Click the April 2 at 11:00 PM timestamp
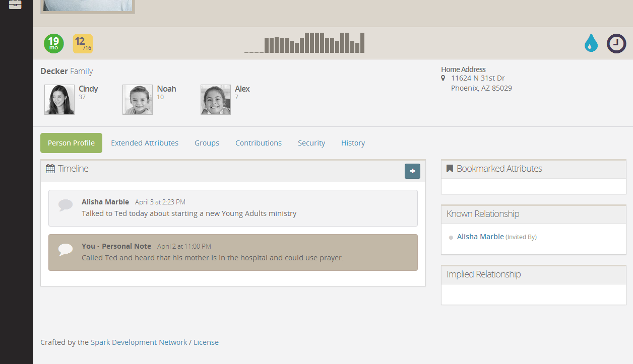 184,246
